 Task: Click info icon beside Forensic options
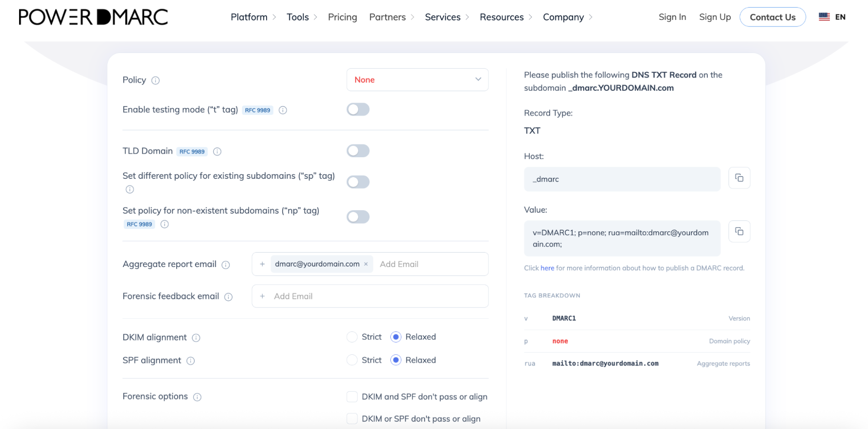click(x=197, y=397)
